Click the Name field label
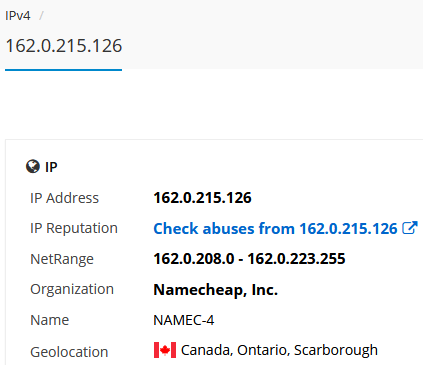The width and height of the screenshot is (423, 365). pos(50,320)
